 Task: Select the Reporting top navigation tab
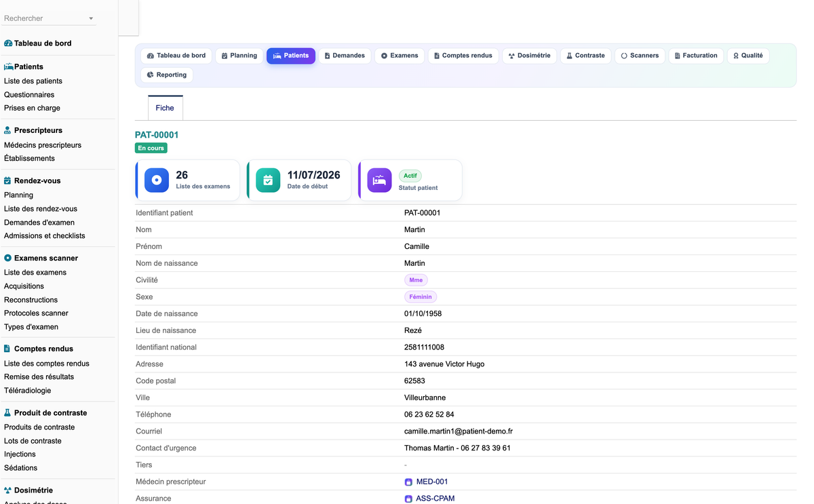(167, 75)
